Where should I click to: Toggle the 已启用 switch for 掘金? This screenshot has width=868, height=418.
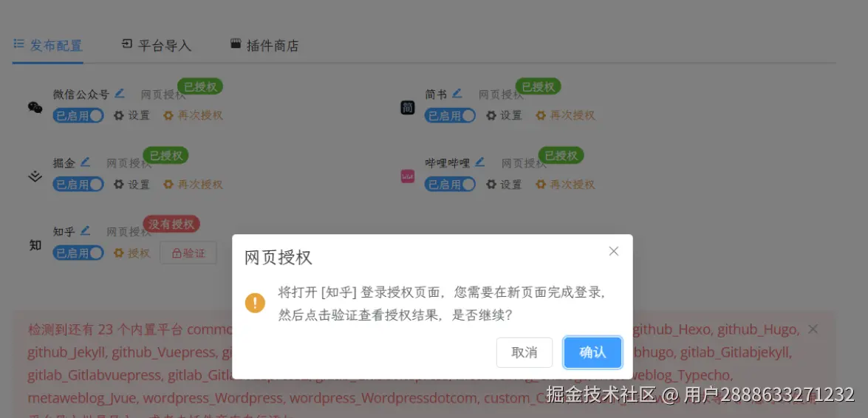pyautogui.click(x=78, y=184)
